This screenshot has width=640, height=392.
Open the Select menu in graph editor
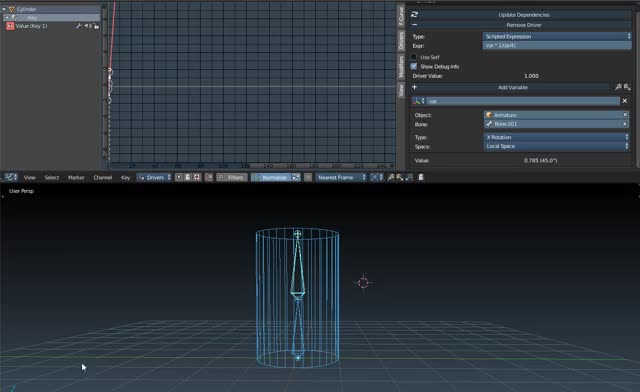point(52,178)
